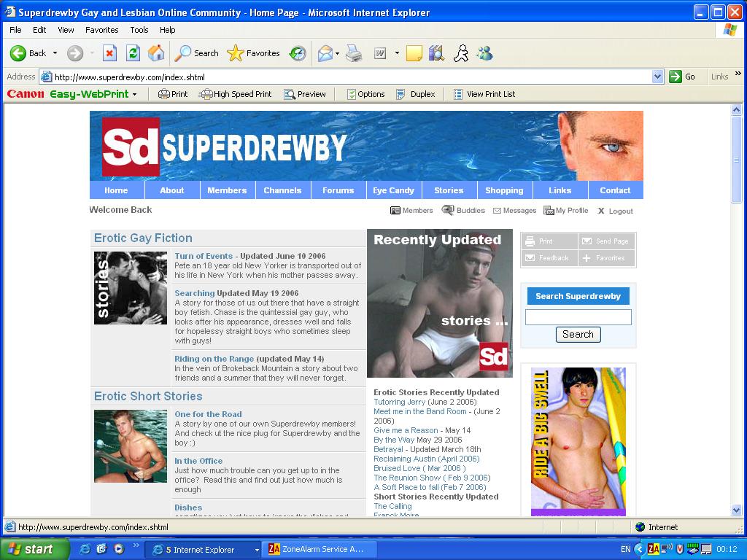Open View Print List

484,94
